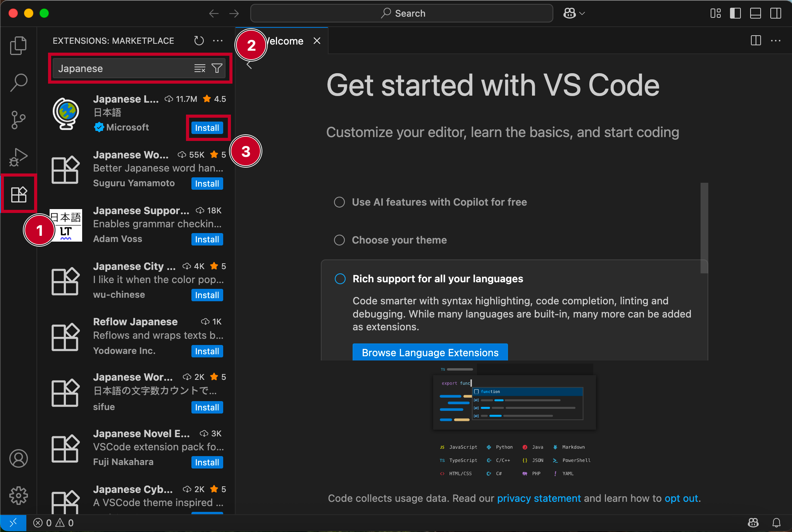Click the title bar Search box
The width and height of the screenshot is (792, 532).
[402, 14]
